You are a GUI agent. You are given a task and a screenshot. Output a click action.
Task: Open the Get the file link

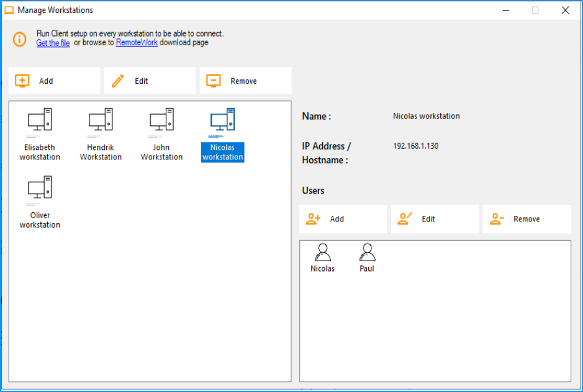pyautogui.click(x=53, y=43)
